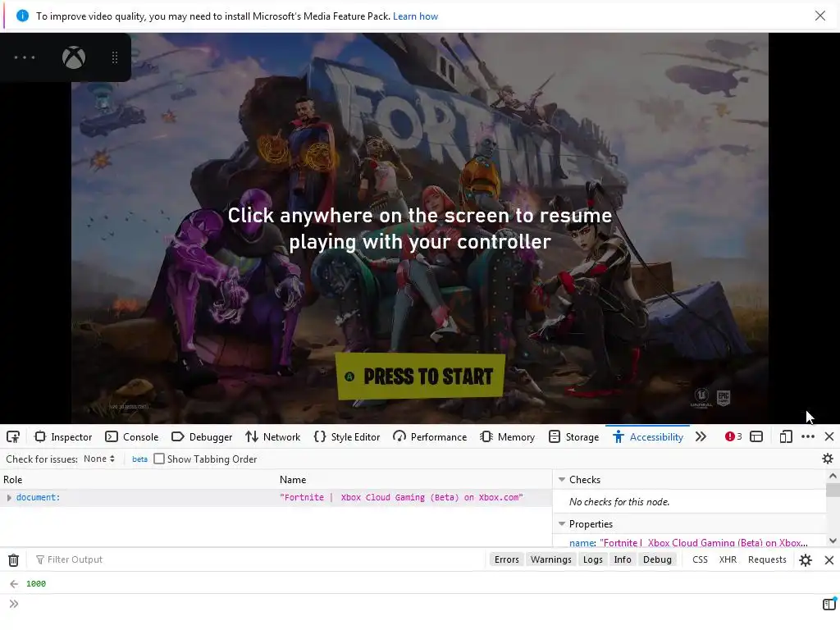This screenshot has height=630, width=840.
Task: Open the Learn how link
Action: [415, 16]
